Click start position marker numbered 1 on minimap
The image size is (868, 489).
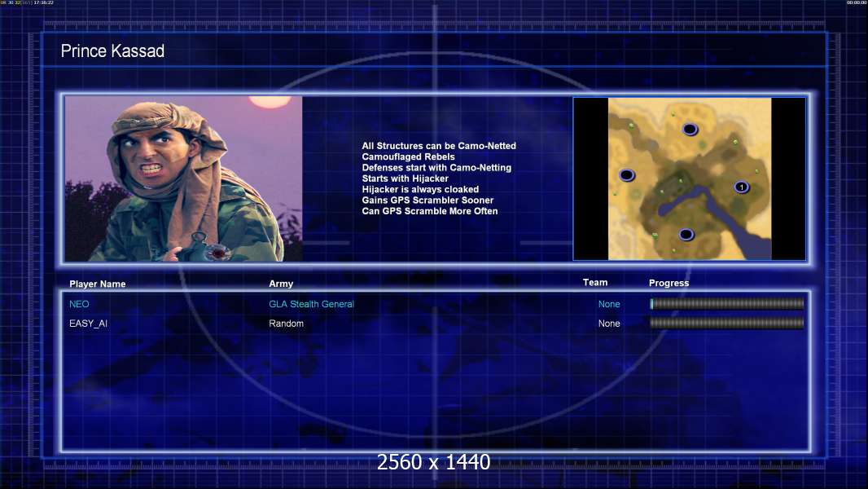click(741, 187)
